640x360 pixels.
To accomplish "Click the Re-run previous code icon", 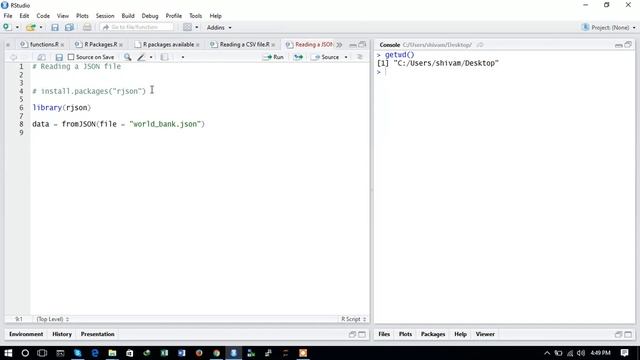I will (298, 57).
